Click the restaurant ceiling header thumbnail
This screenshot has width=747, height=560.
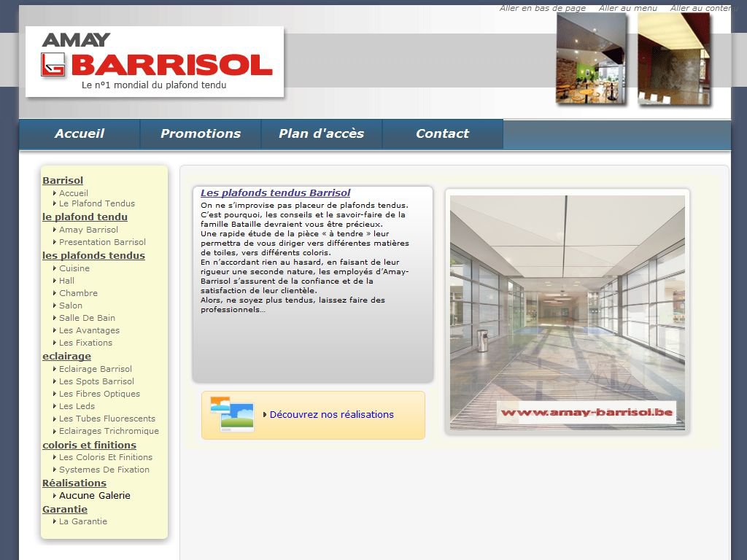point(591,58)
